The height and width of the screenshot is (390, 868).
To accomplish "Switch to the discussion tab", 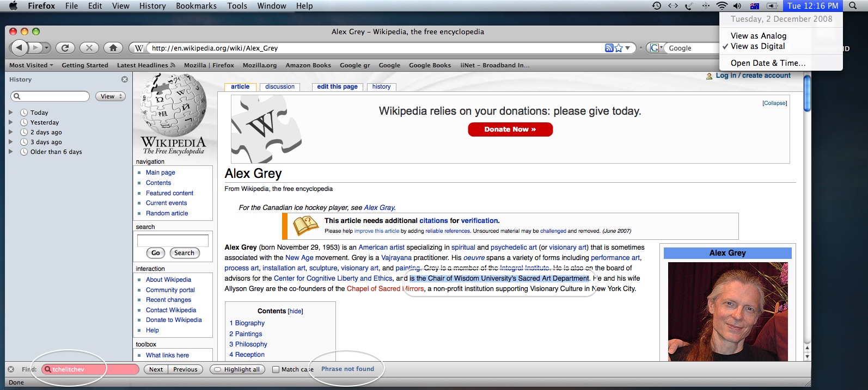I will tap(280, 87).
